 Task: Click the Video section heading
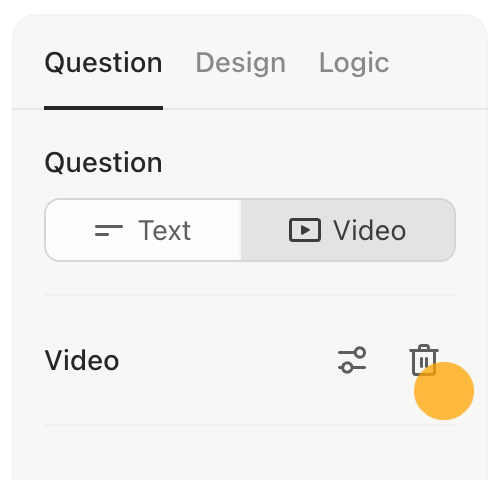[x=82, y=360]
